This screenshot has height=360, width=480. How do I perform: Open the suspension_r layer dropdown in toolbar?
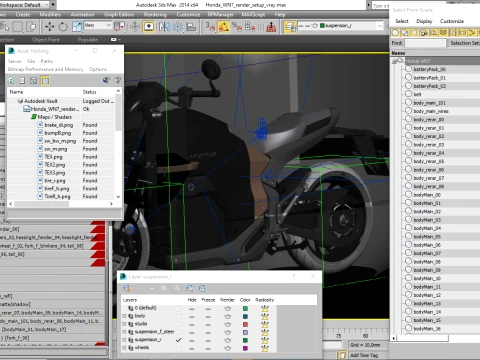[x=380, y=26]
